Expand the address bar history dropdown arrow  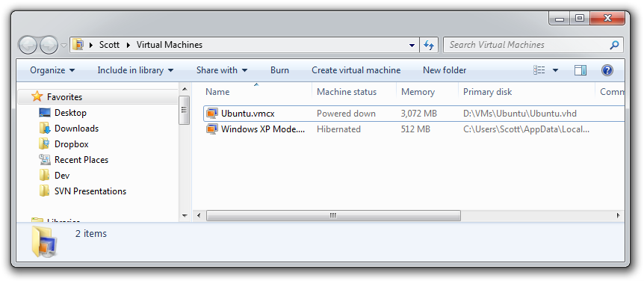click(412, 45)
